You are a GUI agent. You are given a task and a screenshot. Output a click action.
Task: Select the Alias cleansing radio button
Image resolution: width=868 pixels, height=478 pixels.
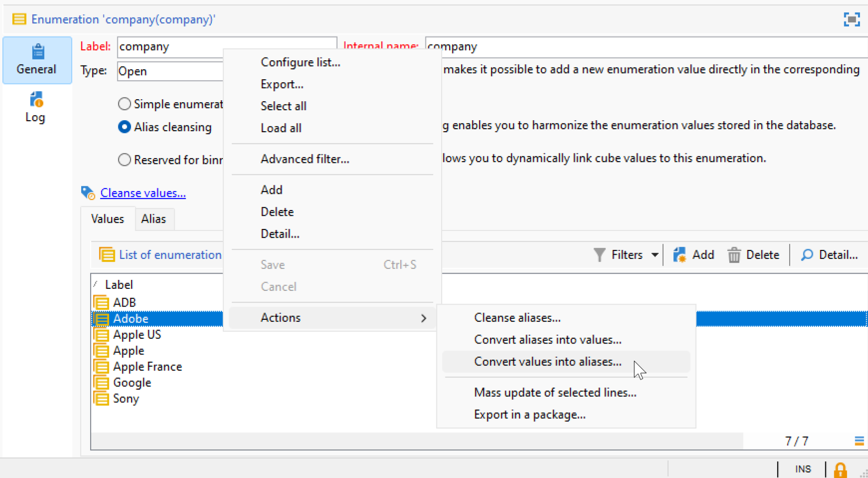click(124, 127)
